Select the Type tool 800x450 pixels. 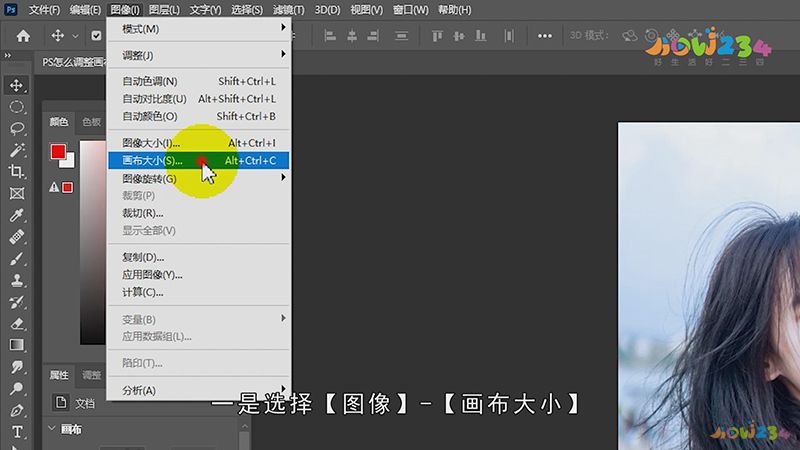pyautogui.click(x=16, y=432)
